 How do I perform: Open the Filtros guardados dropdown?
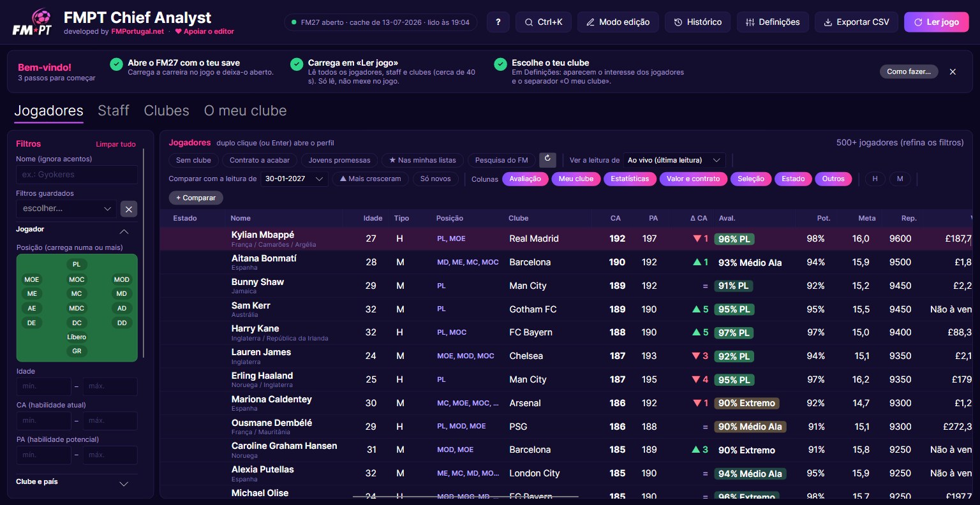pos(66,209)
